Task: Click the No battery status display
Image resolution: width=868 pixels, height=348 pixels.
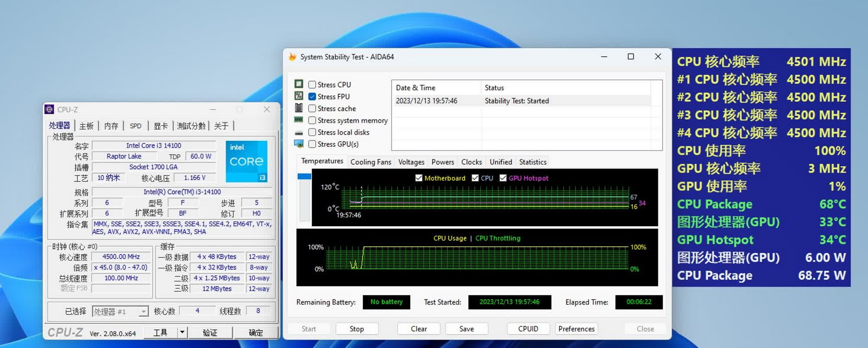Action: pos(387,302)
